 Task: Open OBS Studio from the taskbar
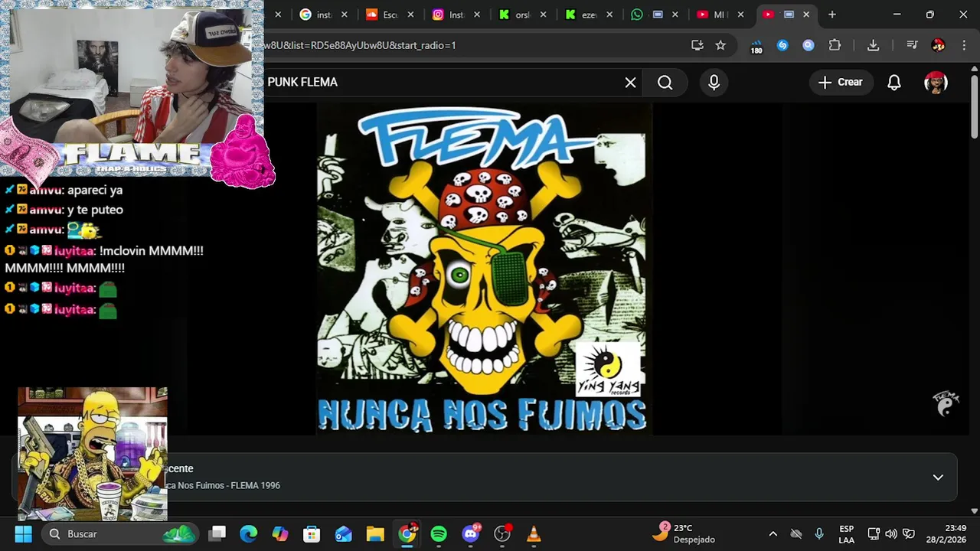coord(502,533)
